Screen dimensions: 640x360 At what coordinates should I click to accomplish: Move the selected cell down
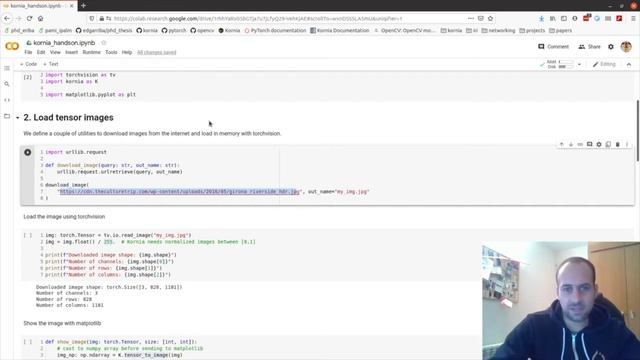[571, 144]
